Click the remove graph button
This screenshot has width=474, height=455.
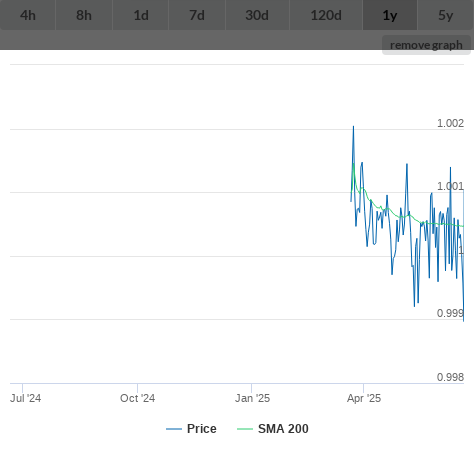point(426,45)
